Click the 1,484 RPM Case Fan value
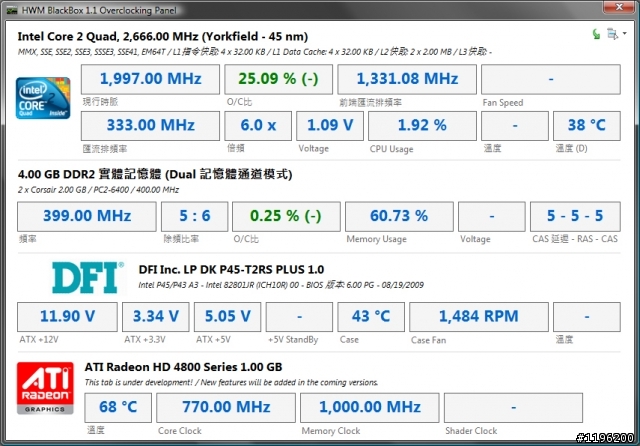Screen dimensions: 640x446 point(479,317)
